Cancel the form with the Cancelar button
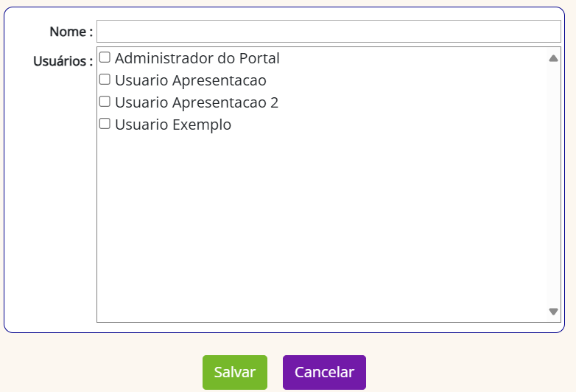 pyautogui.click(x=324, y=372)
